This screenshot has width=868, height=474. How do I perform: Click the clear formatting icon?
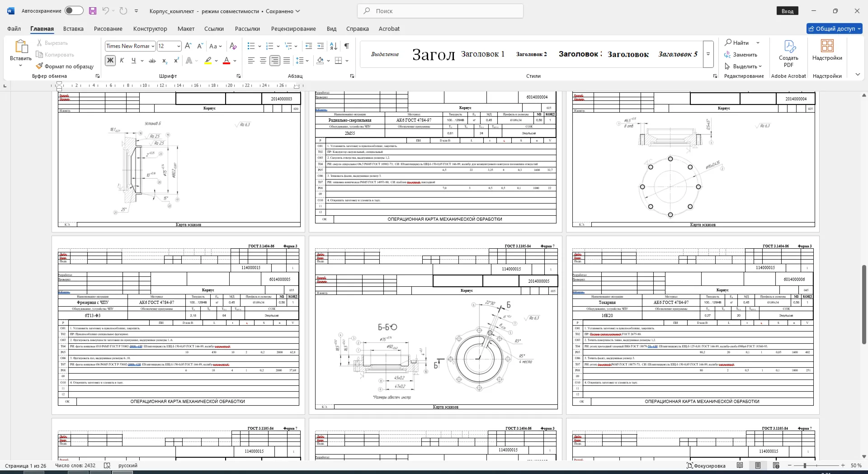(233, 46)
